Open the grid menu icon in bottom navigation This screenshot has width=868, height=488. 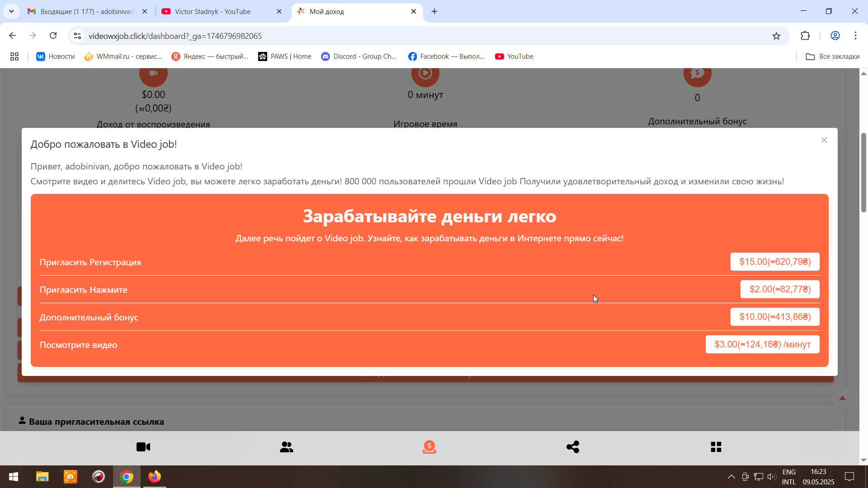[x=716, y=447]
